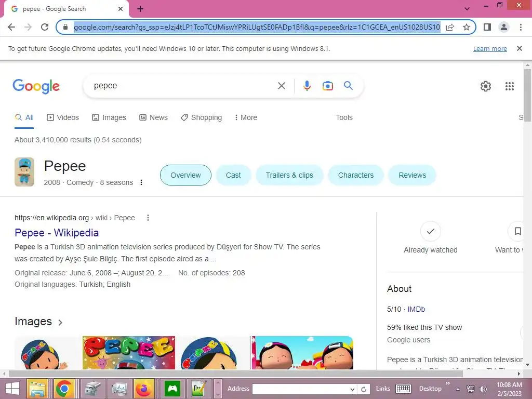Open options for the Wikipedia result
This screenshot has height=399, width=532.
click(x=148, y=218)
